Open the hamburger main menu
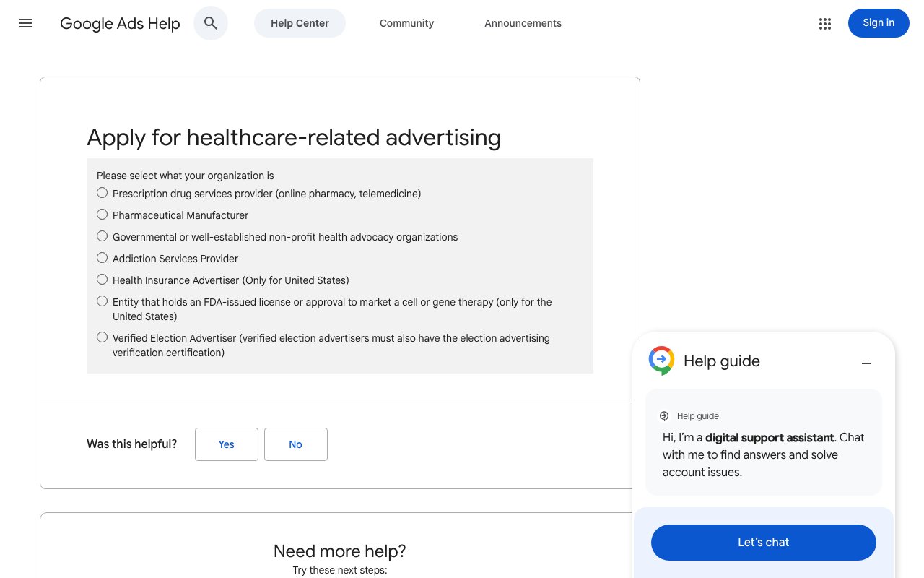The width and height of the screenshot is (924, 578). click(26, 23)
